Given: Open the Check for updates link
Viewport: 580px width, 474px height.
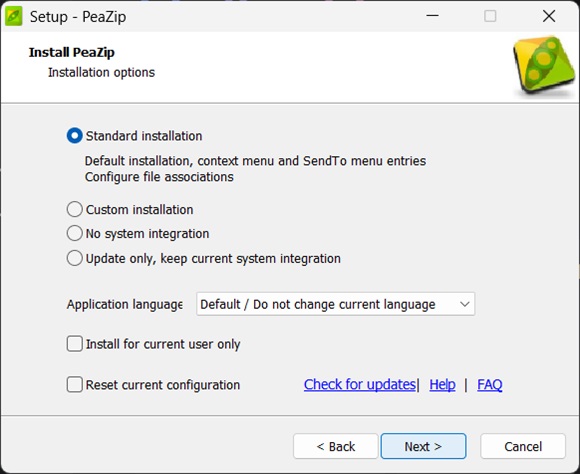Looking at the screenshot, I should click(x=360, y=384).
